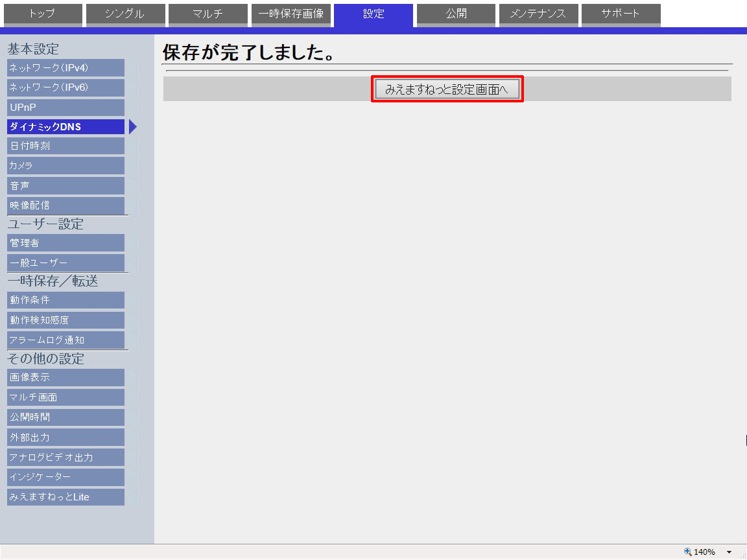This screenshot has width=747, height=560.
Task: Switch to the シングル tab
Action: (x=124, y=14)
